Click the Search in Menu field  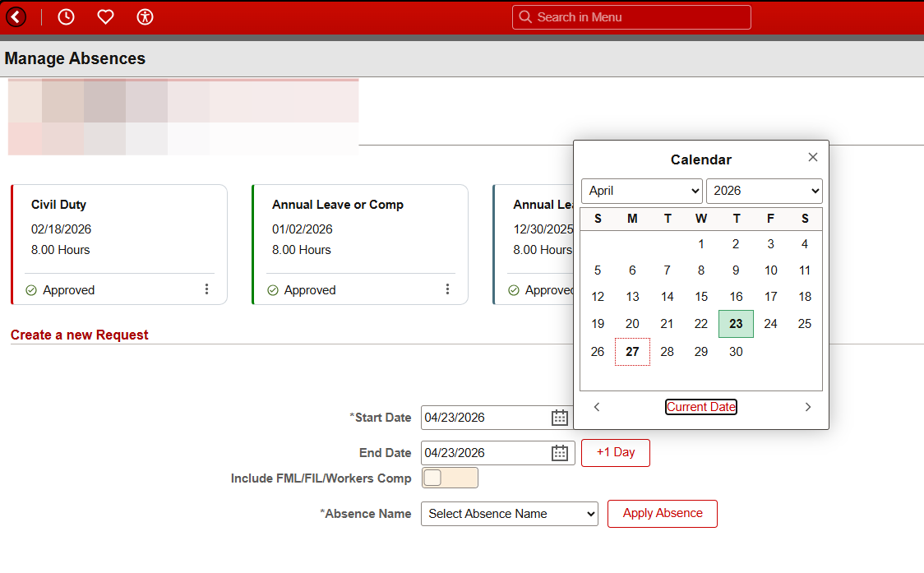pyautogui.click(x=631, y=17)
